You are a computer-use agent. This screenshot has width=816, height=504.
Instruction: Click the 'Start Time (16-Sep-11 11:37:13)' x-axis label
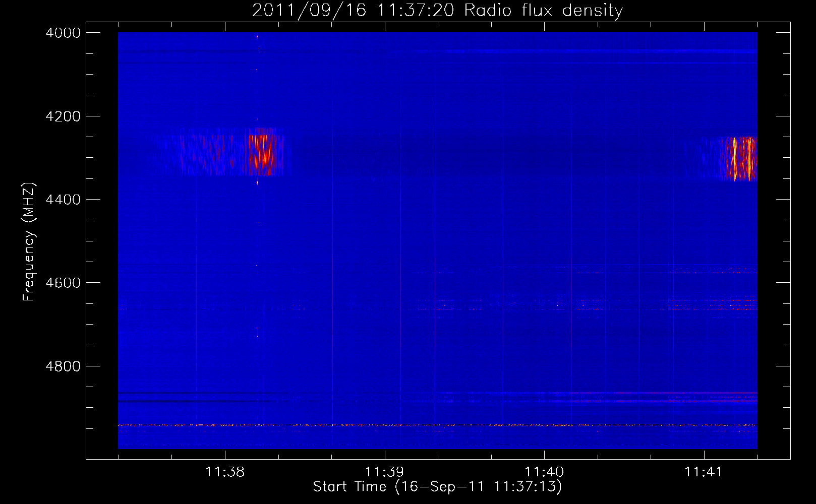coord(437,487)
